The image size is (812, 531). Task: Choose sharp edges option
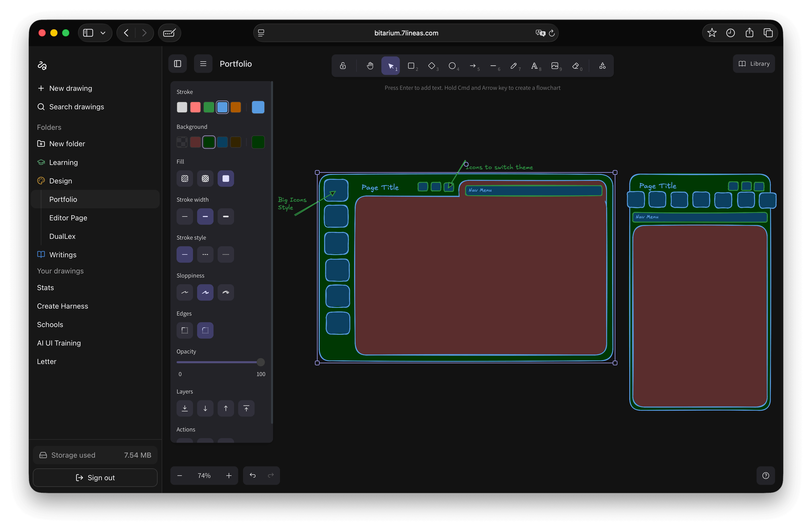[x=185, y=330]
